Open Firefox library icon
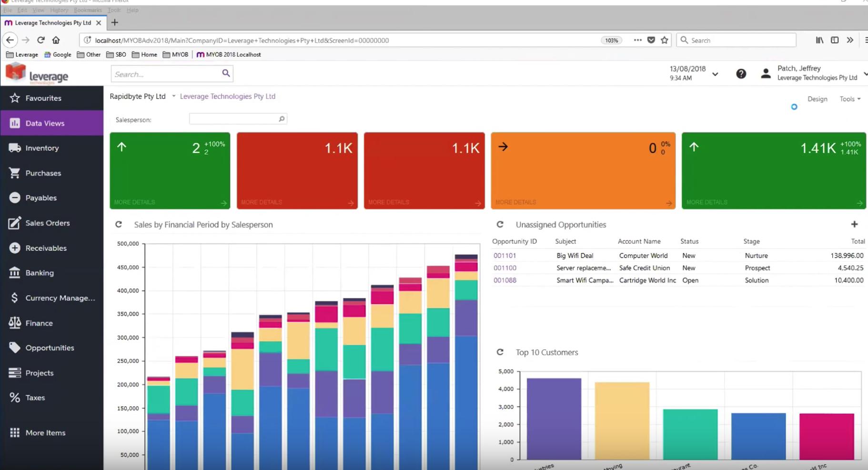Image resolution: width=868 pixels, height=470 pixels. point(819,40)
